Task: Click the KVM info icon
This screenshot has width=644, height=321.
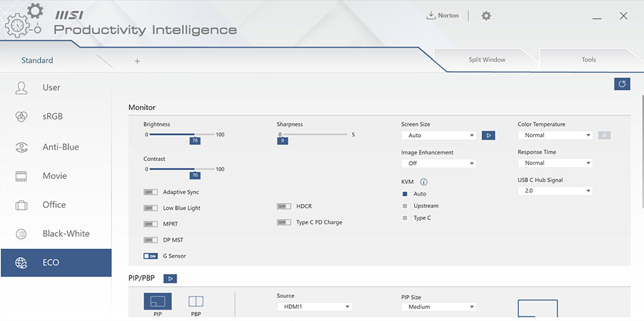Action: pos(424,182)
